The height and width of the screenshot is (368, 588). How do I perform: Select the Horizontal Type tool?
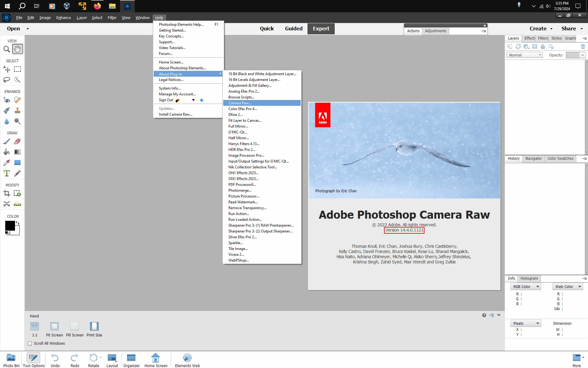click(x=6, y=174)
